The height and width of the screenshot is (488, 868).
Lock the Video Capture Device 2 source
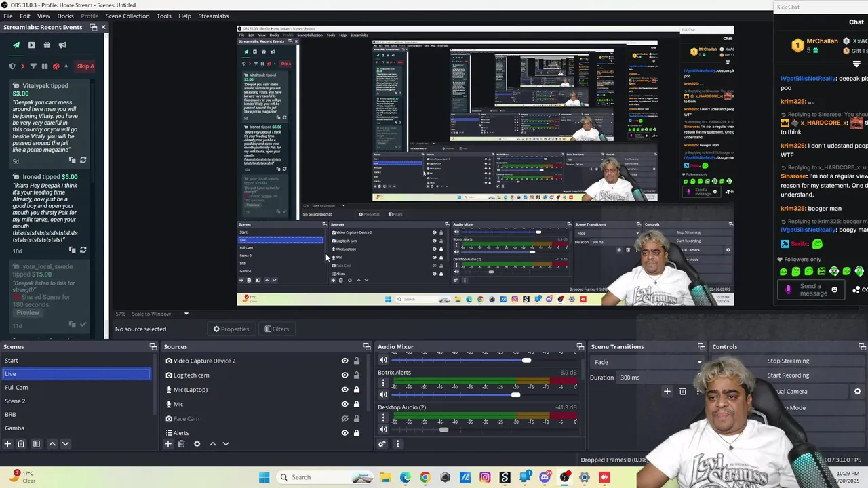point(357,361)
